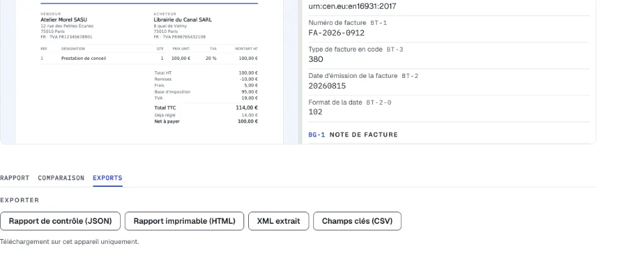Download Rapport de contrôle (JSON)
This screenshot has width=644, height=258.
[60, 221]
